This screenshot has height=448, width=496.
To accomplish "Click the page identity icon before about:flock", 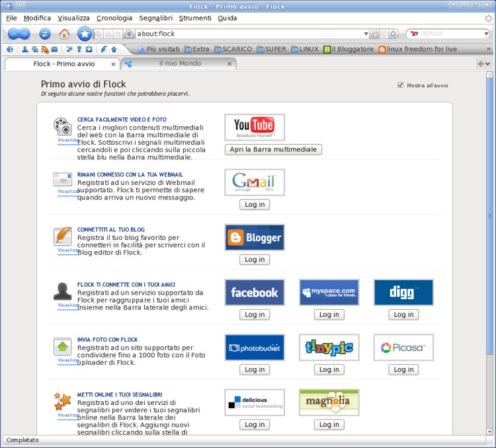I will pos(129,34).
